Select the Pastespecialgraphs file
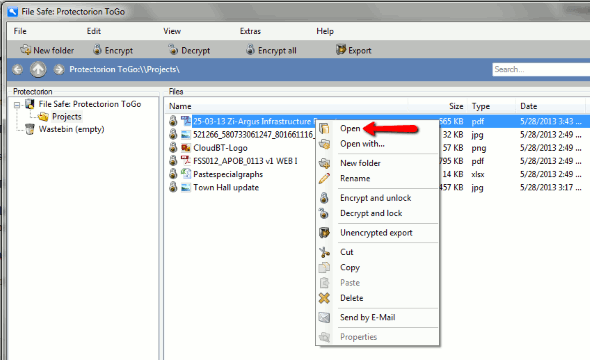Viewport: 590px width, 360px height. 228,174
